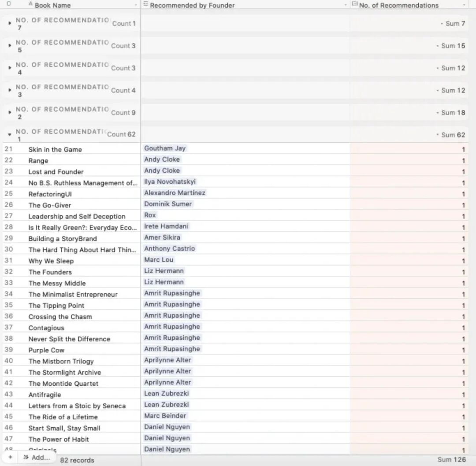This screenshot has height=466, width=476.
Task: Open the Sum 62 summary dropdown
Action: point(451,135)
